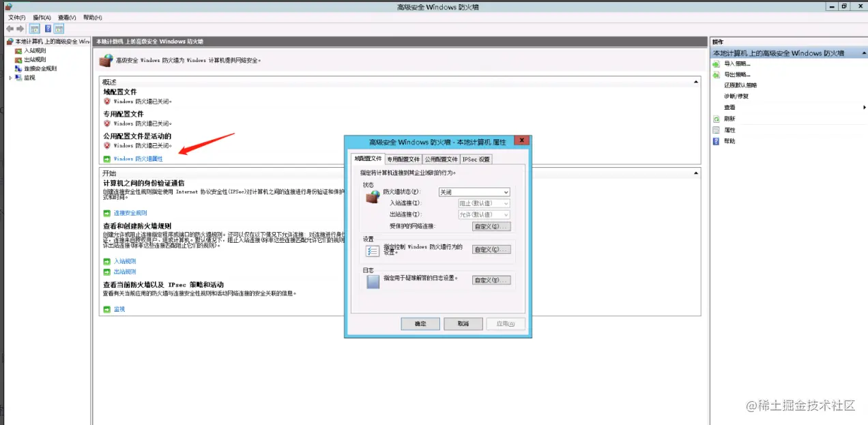
Task: Toggle the show/hide action pane toolbar icon
Action: [x=59, y=29]
